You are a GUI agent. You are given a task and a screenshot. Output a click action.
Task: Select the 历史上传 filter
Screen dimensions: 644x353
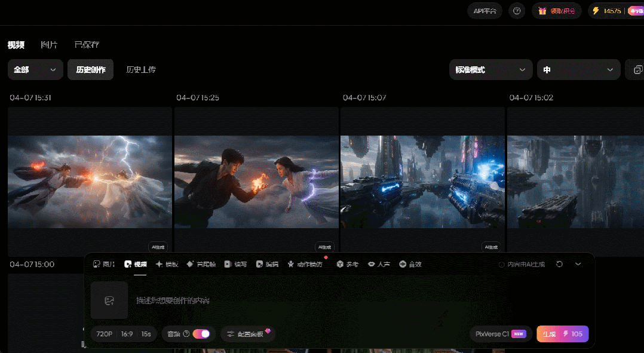click(141, 70)
